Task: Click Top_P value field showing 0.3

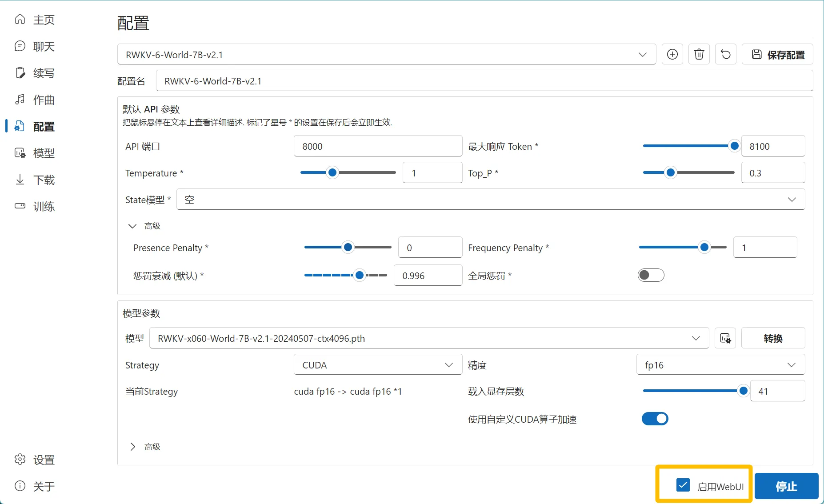Action: coord(773,172)
